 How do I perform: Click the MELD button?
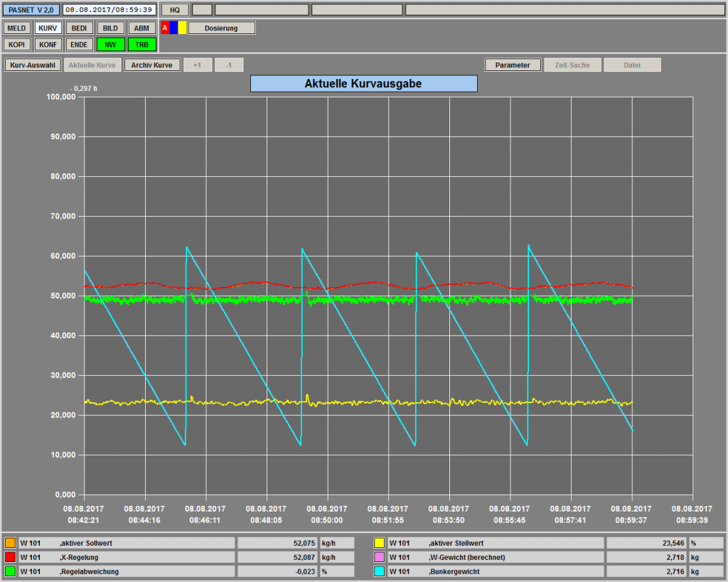(x=16, y=28)
